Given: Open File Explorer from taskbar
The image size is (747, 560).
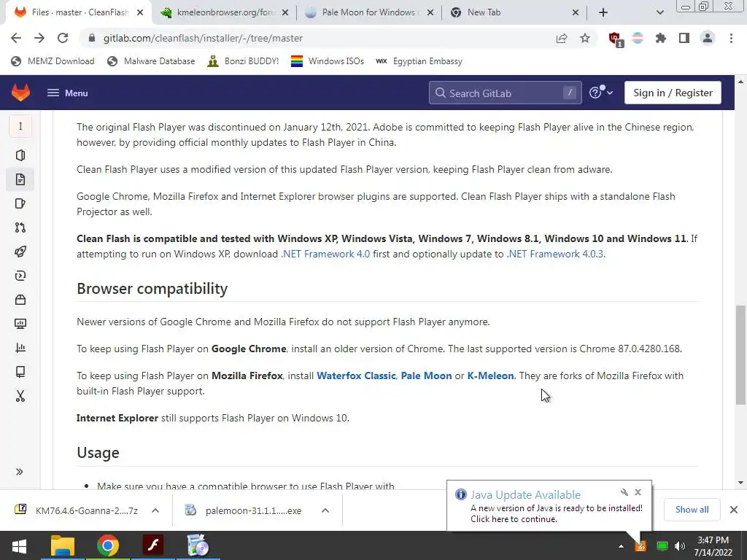Looking at the screenshot, I should 63,545.
